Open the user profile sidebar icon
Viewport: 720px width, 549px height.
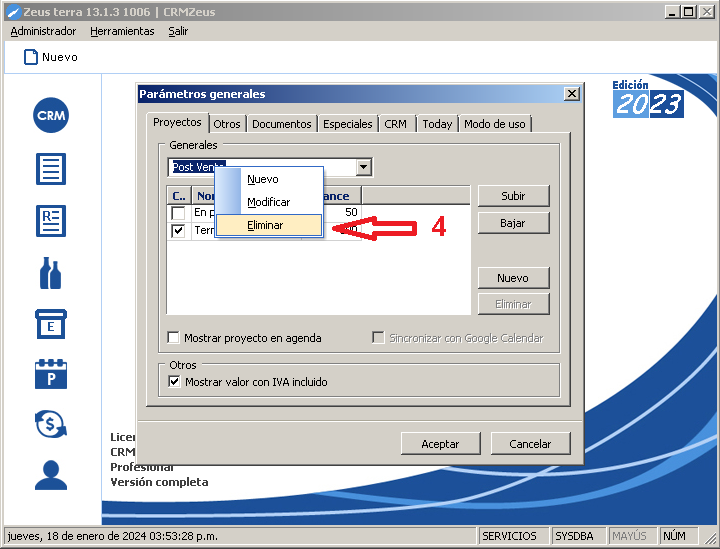point(51,475)
